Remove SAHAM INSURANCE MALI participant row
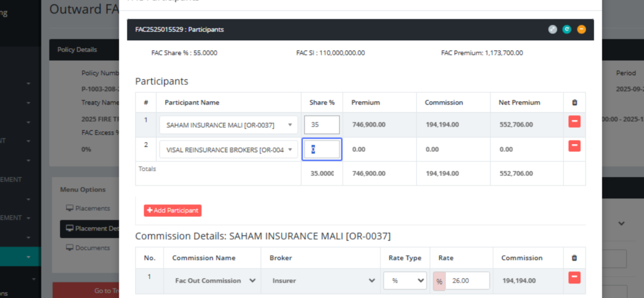 574,122
